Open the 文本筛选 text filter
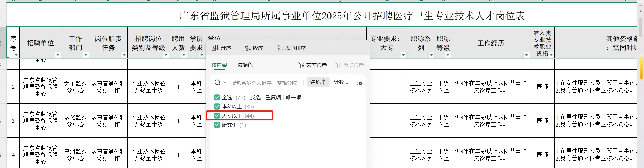 [x=312, y=65]
